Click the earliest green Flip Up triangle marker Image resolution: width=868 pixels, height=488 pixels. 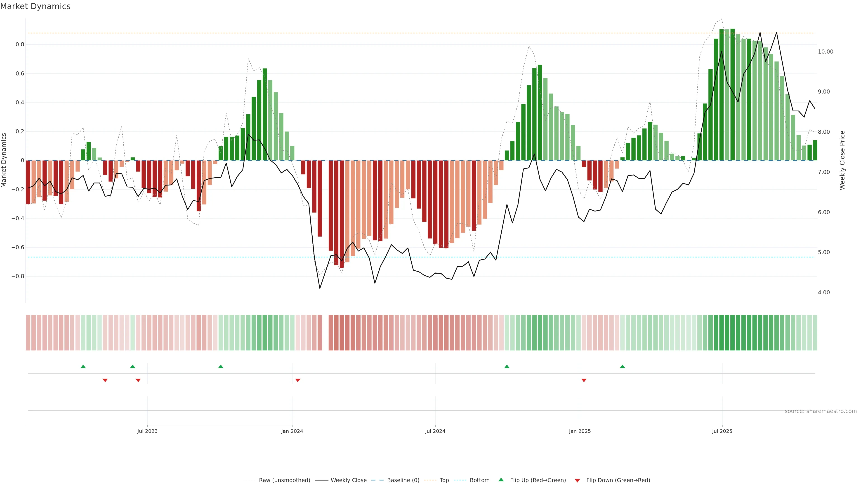tap(83, 366)
